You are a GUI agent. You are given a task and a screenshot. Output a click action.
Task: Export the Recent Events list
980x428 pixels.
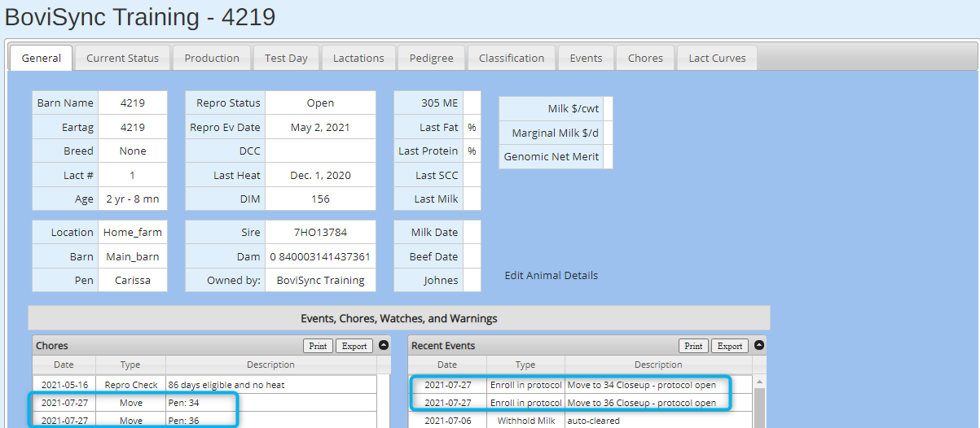pos(730,346)
